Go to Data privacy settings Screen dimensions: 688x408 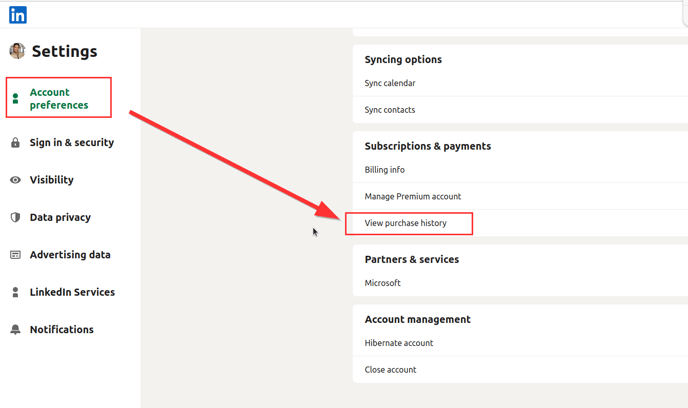(x=60, y=217)
